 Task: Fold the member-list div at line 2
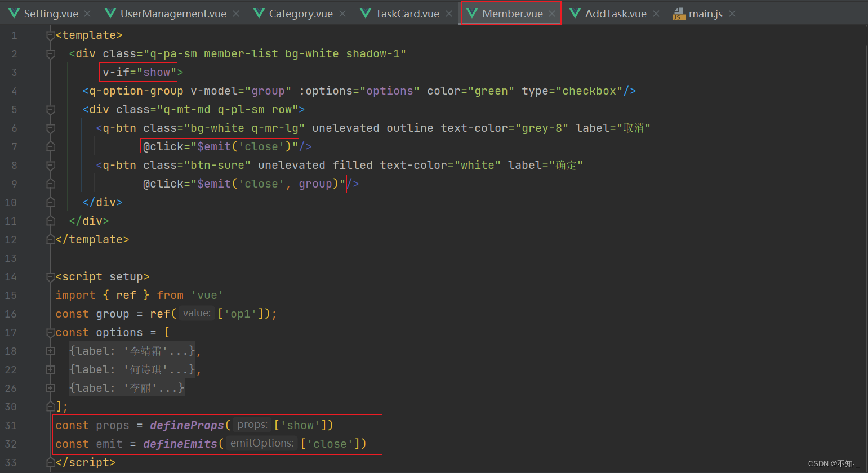pyautogui.click(x=51, y=54)
